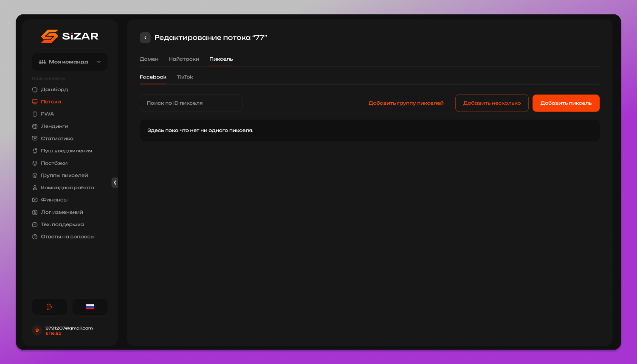This screenshot has width=637, height=364.
Task: Collapse the sidebar using the chevron handle
Action: pos(115,182)
